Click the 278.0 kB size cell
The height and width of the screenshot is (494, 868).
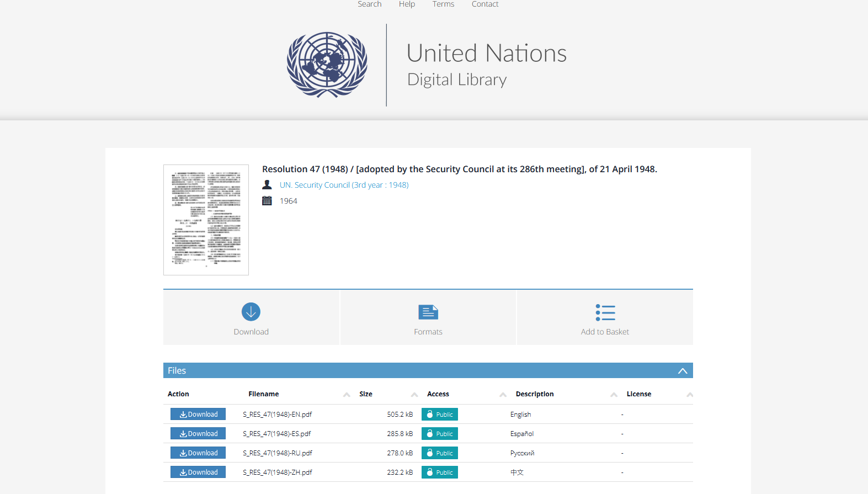tap(400, 453)
